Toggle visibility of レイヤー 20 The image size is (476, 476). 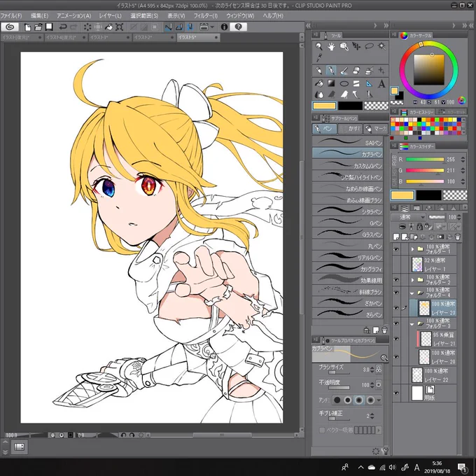pyautogui.click(x=396, y=357)
